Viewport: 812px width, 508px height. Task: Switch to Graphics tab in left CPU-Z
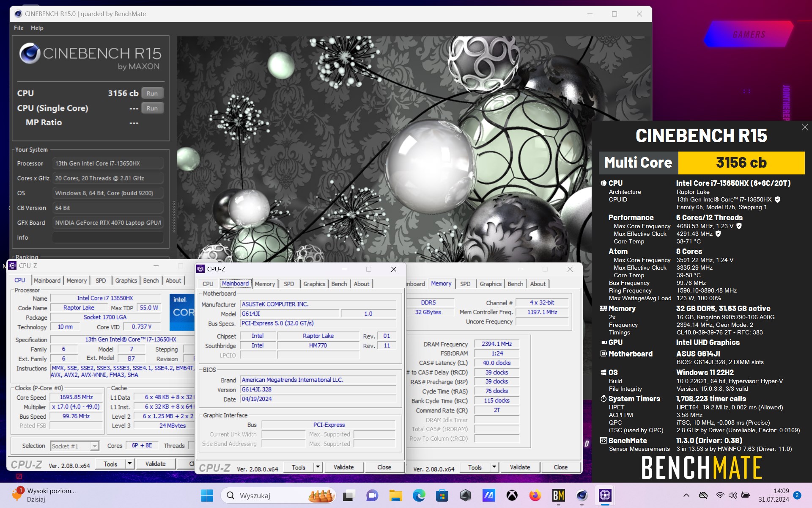(126, 281)
